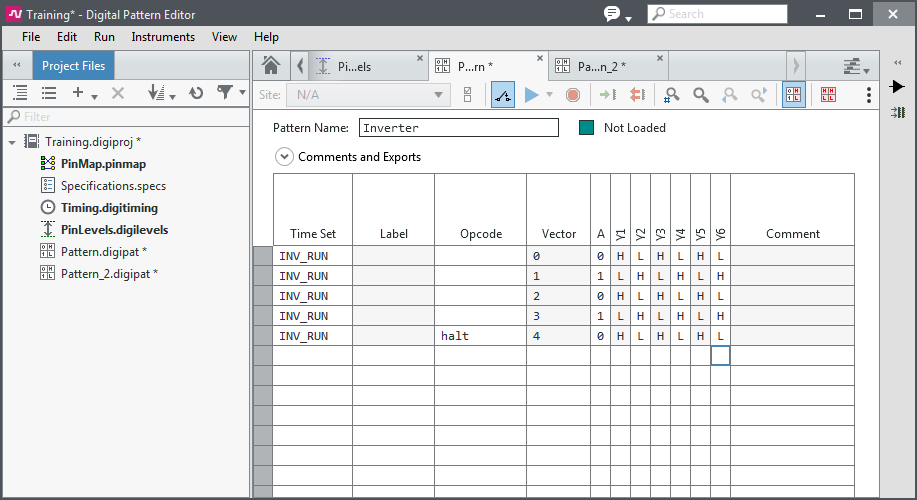Viewport: 917px width, 500px height.
Task: Burst the pattern with Play button
Action: click(531, 95)
